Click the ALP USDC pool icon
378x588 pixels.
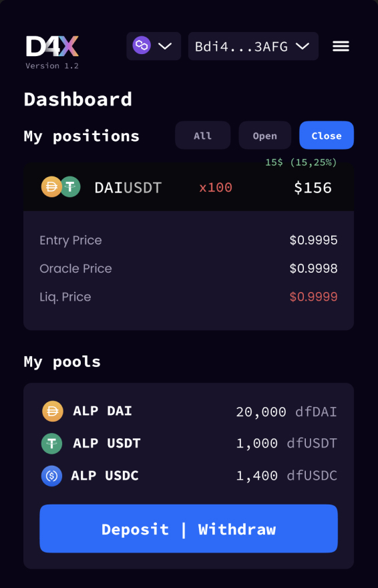[51, 476]
